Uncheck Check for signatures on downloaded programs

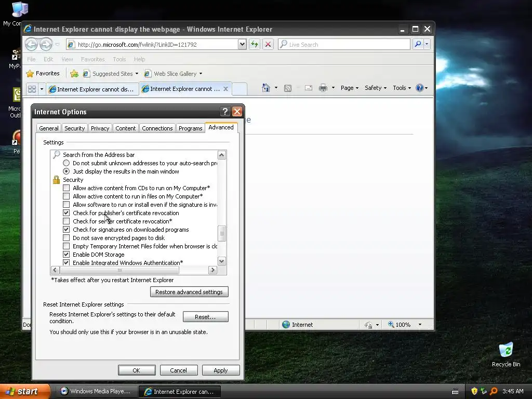coord(66,229)
